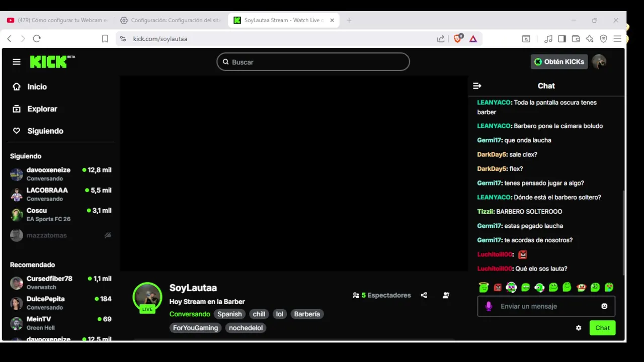Click username Tizzii in chat
Screen dimensions: 644x362
(x=486, y=212)
